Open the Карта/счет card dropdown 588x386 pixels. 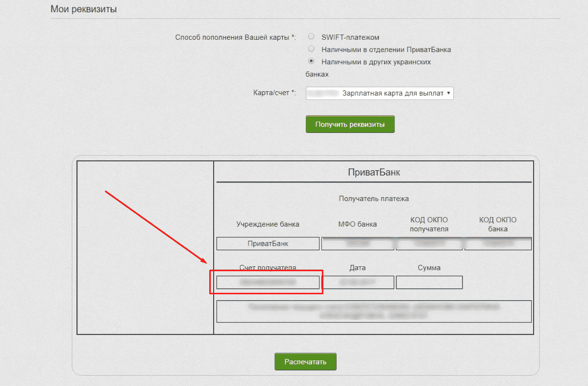coord(379,93)
